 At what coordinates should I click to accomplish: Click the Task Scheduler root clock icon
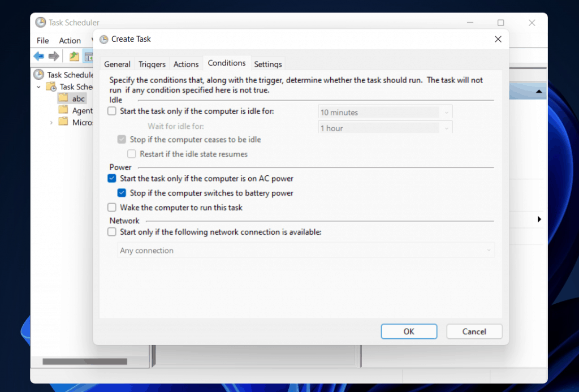point(38,75)
